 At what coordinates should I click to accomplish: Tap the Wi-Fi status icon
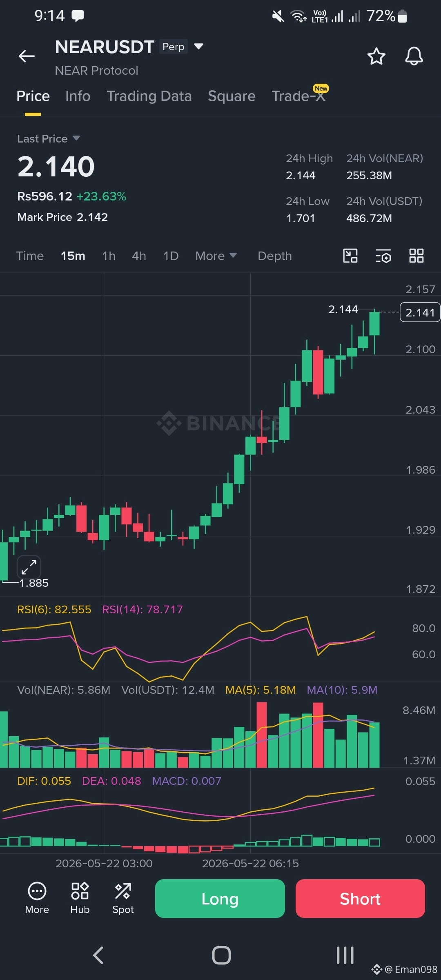coord(298,16)
